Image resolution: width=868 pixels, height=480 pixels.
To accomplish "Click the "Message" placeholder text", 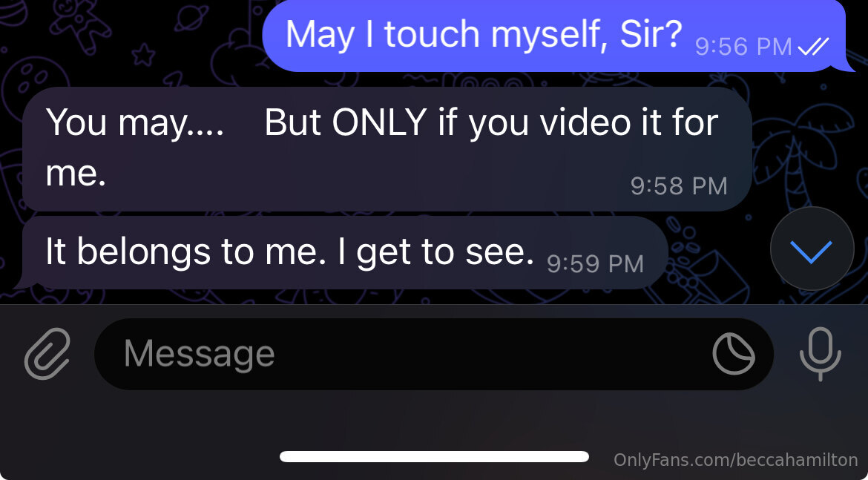I will [x=200, y=353].
